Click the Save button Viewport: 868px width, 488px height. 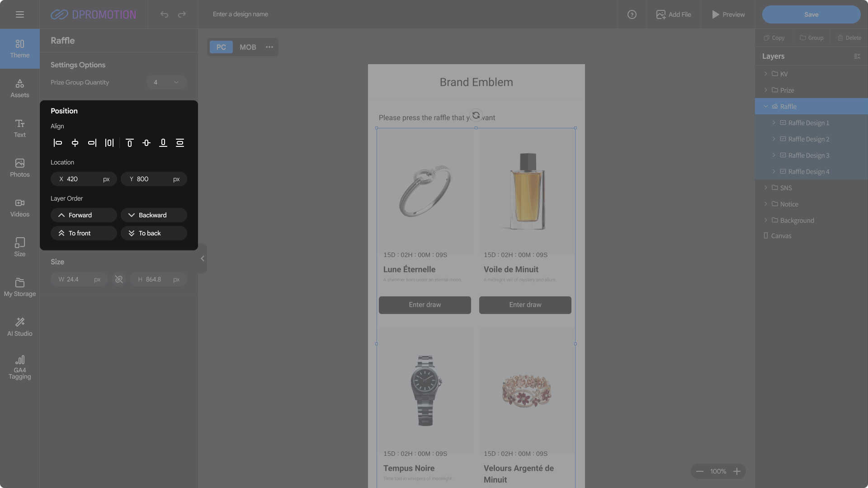click(811, 14)
